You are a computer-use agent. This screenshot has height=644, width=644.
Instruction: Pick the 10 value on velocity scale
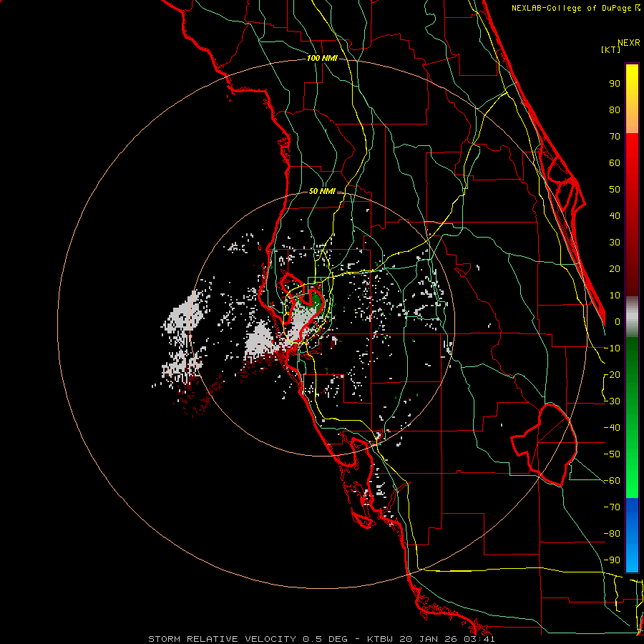tap(615, 296)
